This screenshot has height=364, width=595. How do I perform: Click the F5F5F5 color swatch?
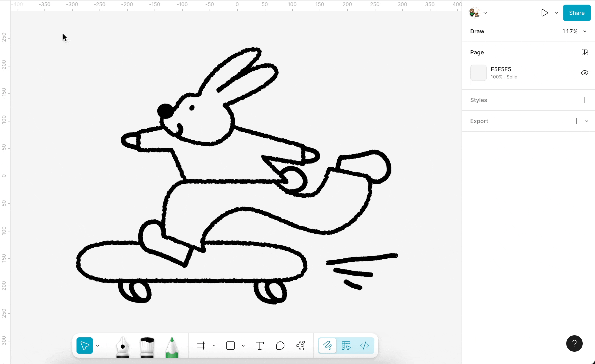click(478, 73)
